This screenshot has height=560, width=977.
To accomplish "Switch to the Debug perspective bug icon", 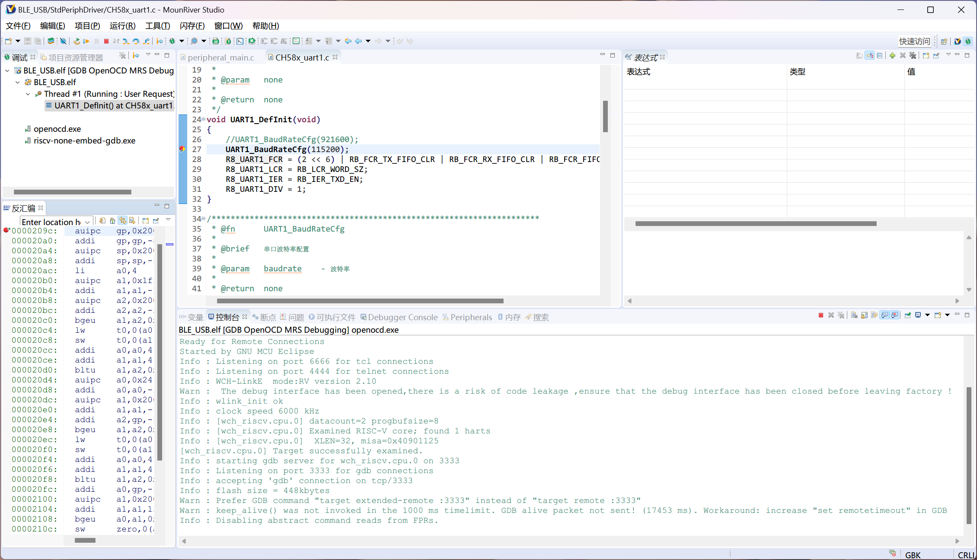I will [x=968, y=41].
